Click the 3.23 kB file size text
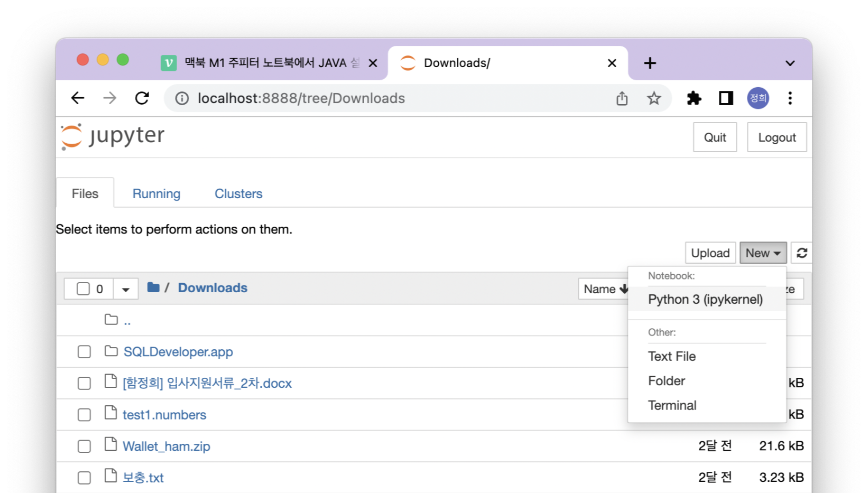Viewport: 868px width, 493px height. tap(781, 478)
